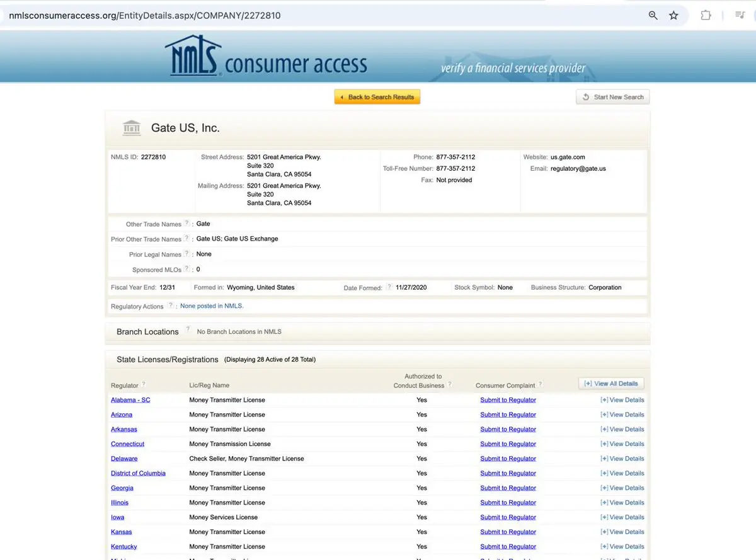
Task: Click the 'None posted in NMLS.' text
Action: pos(212,306)
